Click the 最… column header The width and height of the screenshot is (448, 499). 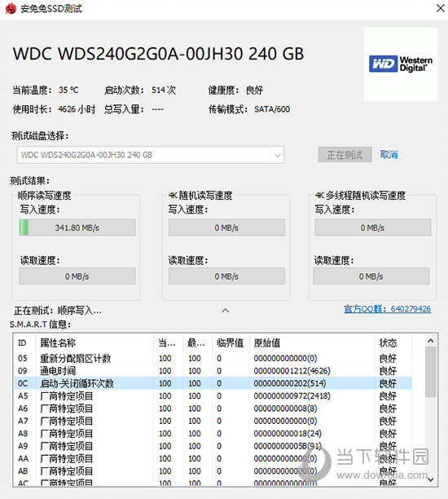coord(197,342)
